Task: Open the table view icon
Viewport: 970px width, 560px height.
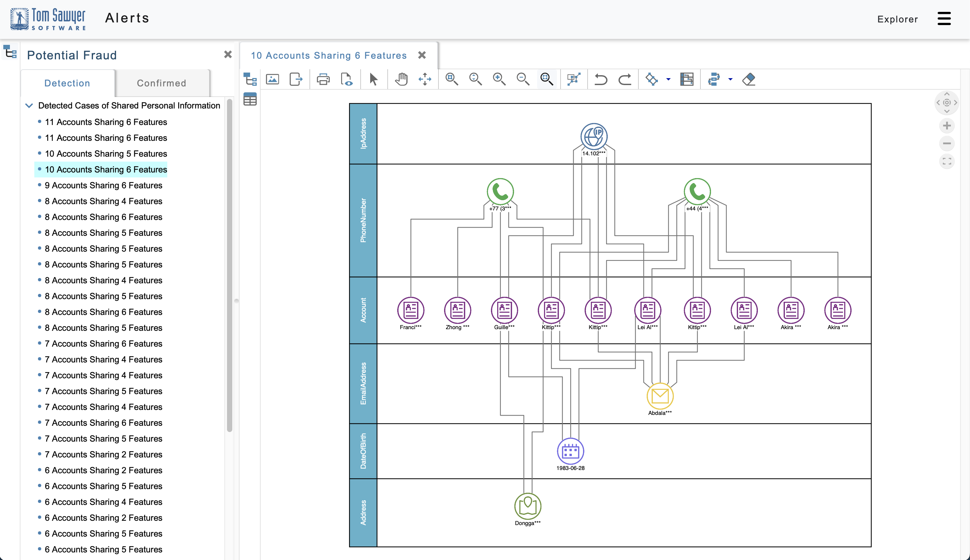Action: (x=250, y=100)
